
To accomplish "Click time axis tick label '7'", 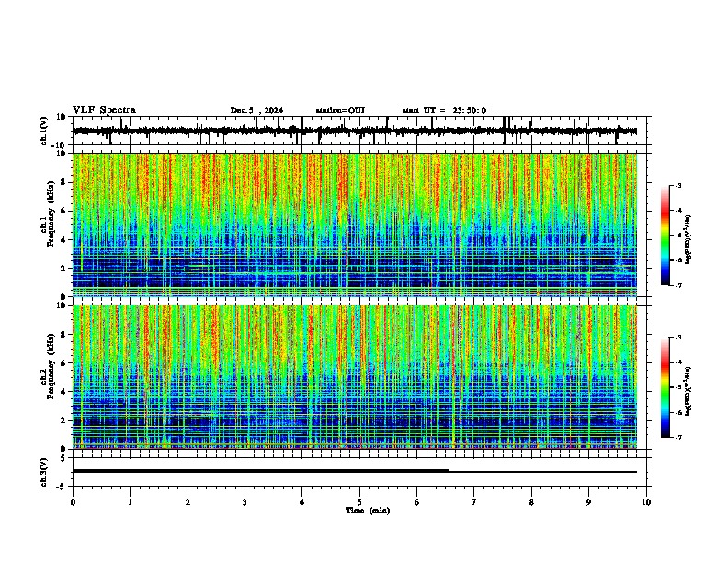I will click(474, 502).
